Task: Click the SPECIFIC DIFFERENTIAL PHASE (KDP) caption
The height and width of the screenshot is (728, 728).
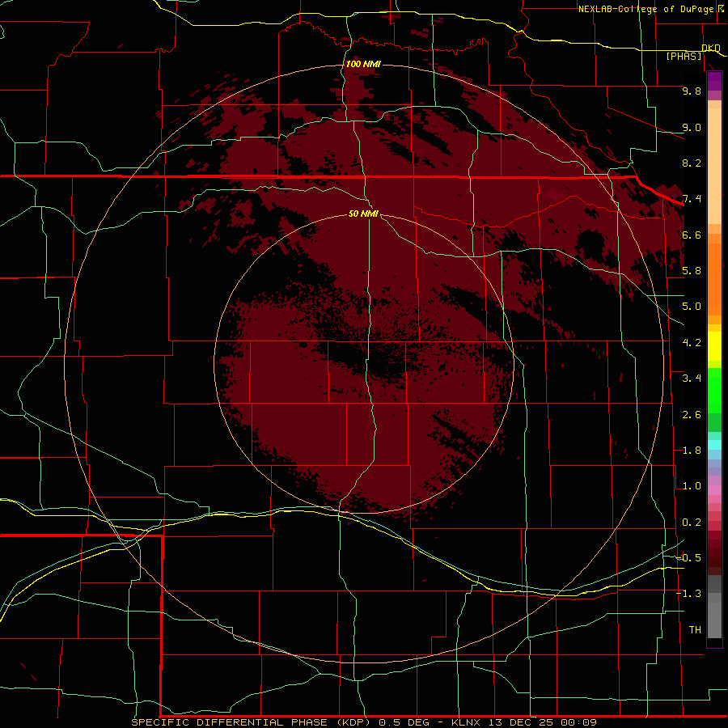Action: click(x=252, y=722)
